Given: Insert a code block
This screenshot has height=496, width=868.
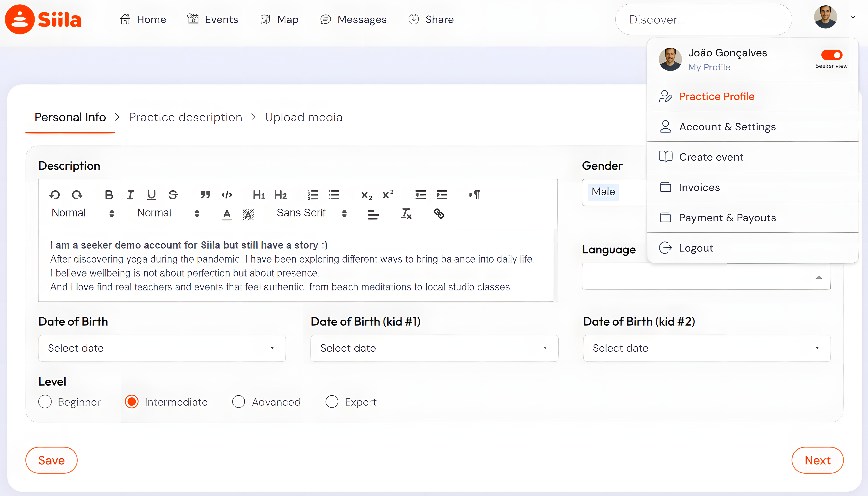Looking at the screenshot, I should point(227,195).
